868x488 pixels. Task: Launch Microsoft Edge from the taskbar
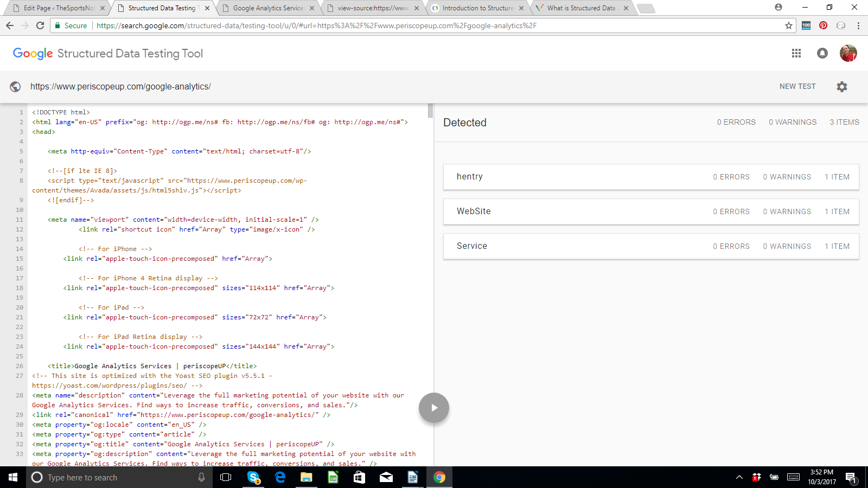(x=280, y=477)
